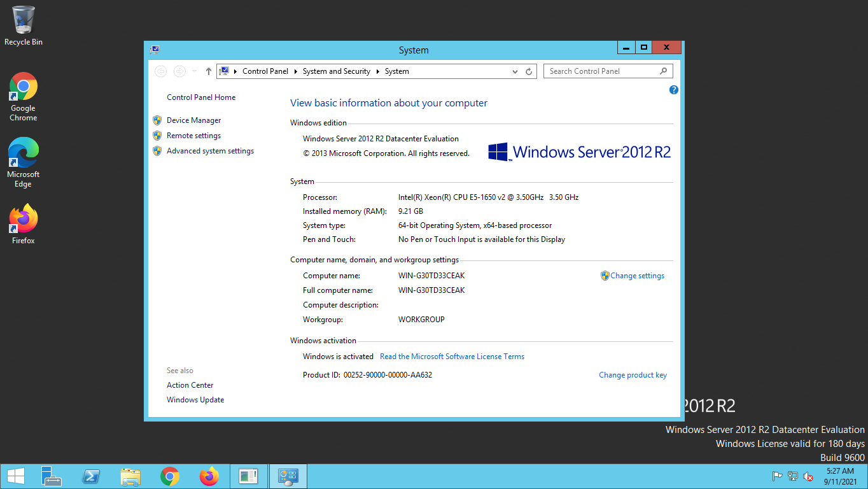Click Change product key
The height and width of the screenshot is (489, 868).
[x=633, y=375]
